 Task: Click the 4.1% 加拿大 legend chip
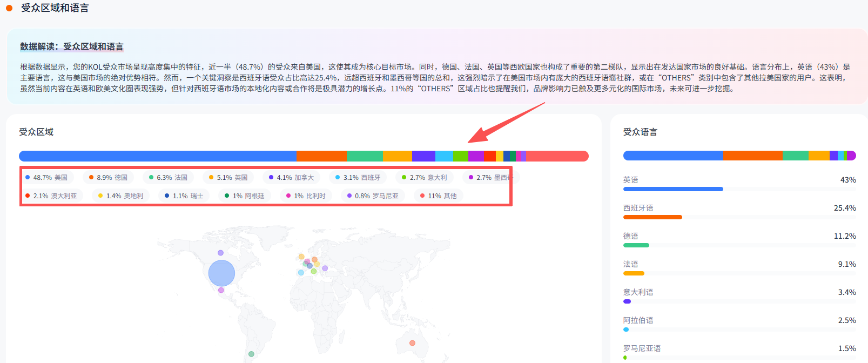292,177
